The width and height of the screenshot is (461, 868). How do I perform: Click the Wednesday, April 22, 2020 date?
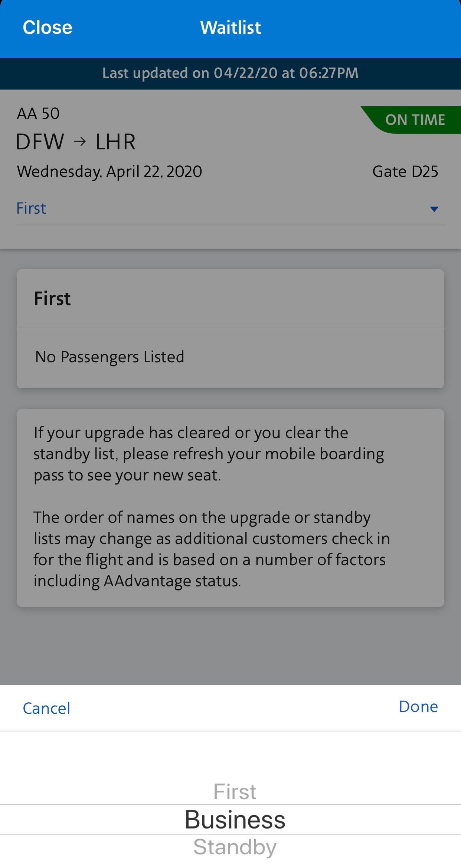coord(109,172)
